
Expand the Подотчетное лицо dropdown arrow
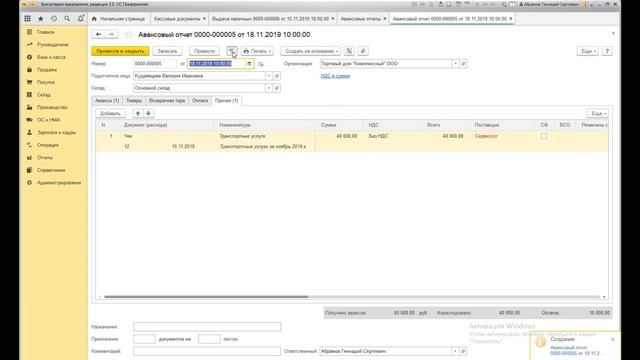269,76
